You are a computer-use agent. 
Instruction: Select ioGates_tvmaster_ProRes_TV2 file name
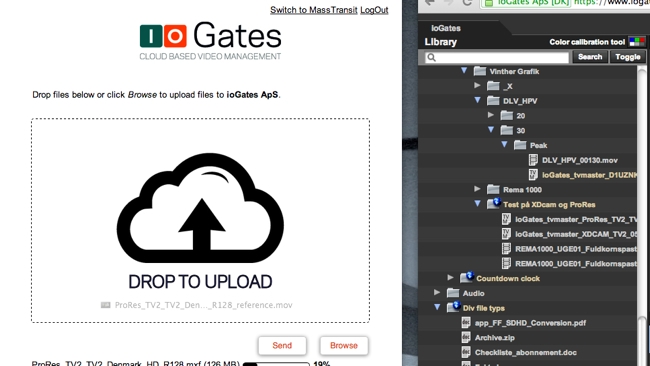click(x=576, y=219)
